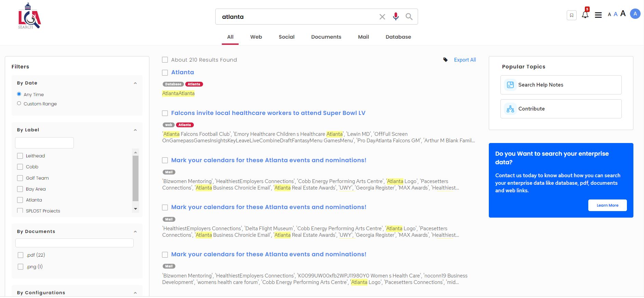Click the Learn More button
Image resolution: width=644 pixels, height=298 pixels.
click(607, 205)
